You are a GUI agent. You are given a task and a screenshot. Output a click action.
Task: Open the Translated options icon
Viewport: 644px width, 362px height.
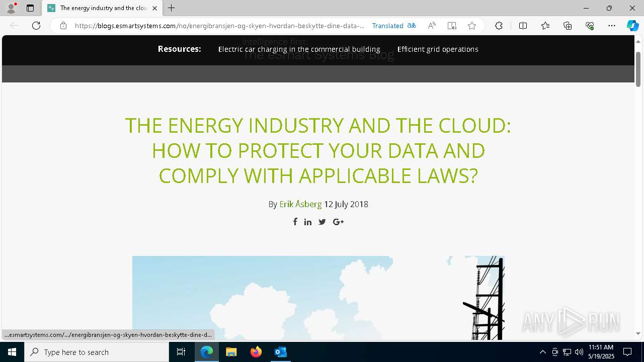pos(412,26)
